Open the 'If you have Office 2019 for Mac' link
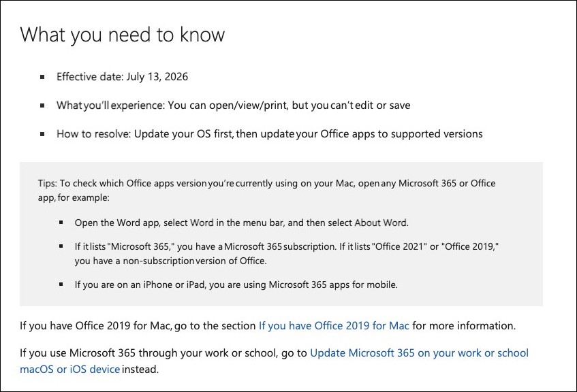 (334, 326)
